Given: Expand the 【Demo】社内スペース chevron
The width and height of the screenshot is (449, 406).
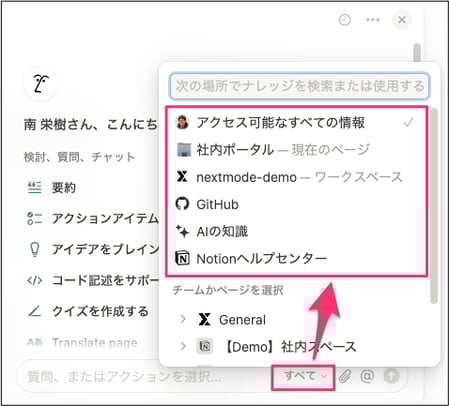Looking at the screenshot, I should pos(183,346).
